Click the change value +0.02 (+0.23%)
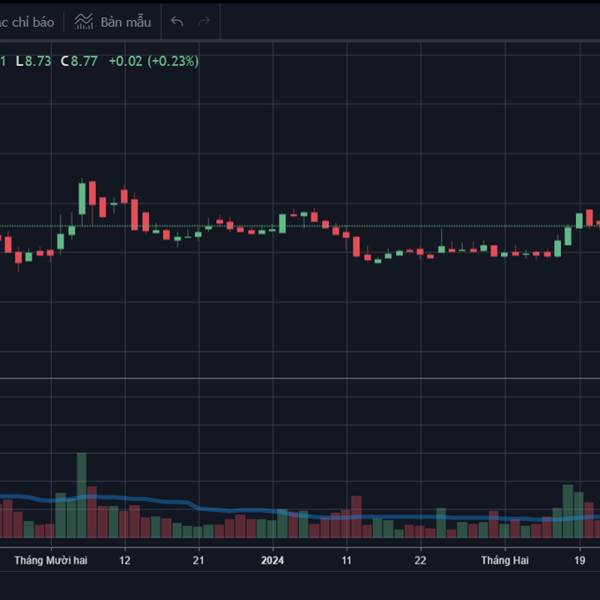This screenshot has height=600, width=600. pyautogui.click(x=154, y=61)
